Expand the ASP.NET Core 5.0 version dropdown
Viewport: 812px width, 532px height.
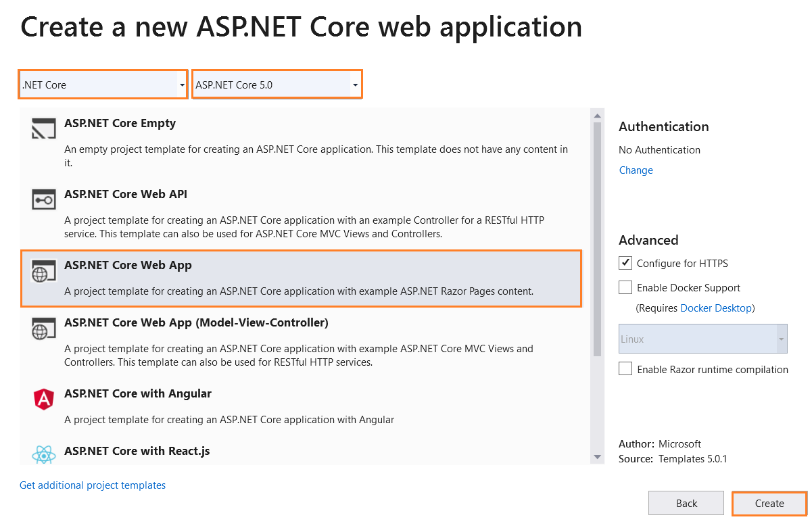[277, 85]
